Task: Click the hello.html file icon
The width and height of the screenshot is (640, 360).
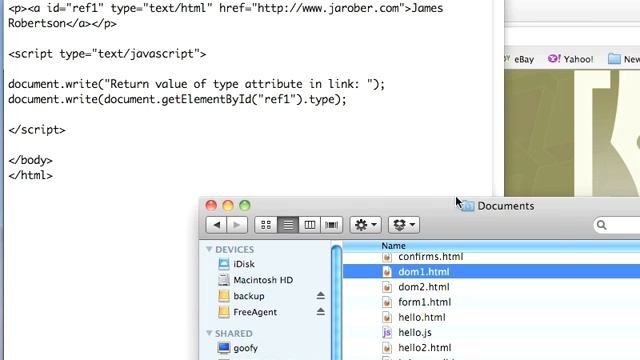Action: click(x=387, y=317)
